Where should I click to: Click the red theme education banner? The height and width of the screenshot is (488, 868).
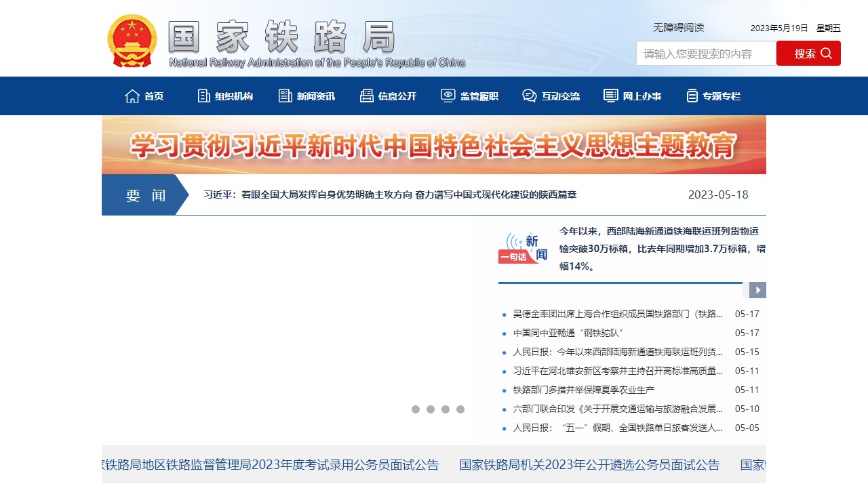click(x=434, y=145)
